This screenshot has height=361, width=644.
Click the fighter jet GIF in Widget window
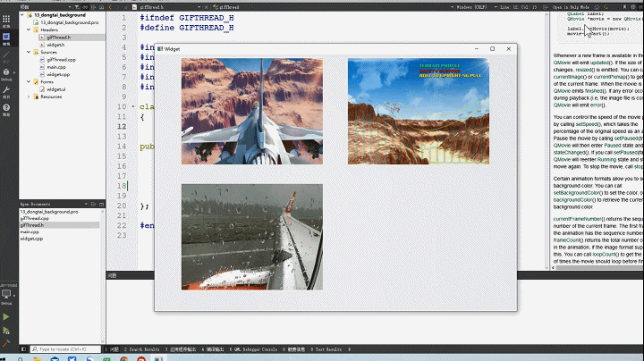pos(252,111)
